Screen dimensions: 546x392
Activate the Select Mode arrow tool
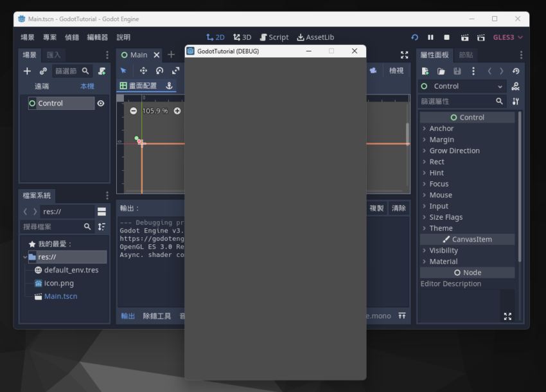coord(123,71)
